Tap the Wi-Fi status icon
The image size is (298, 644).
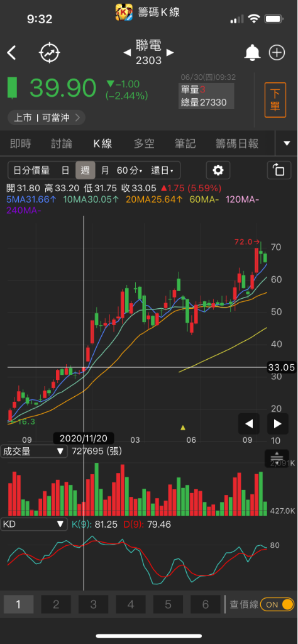[x=254, y=19]
